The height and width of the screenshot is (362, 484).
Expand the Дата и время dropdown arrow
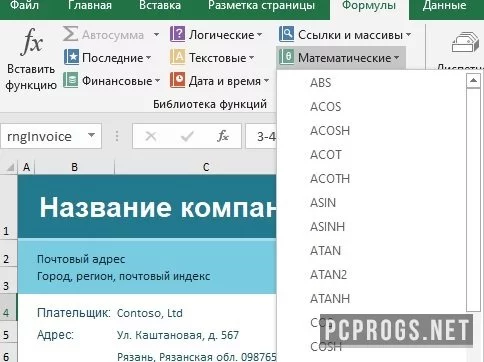pyautogui.click(x=266, y=81)
